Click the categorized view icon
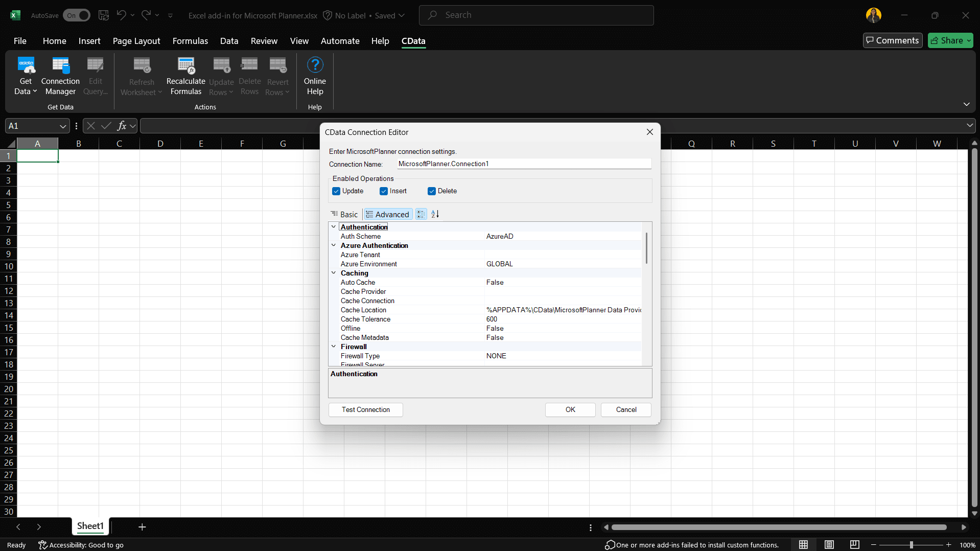Screen dimensions: 980x551 tap(421, 214)
